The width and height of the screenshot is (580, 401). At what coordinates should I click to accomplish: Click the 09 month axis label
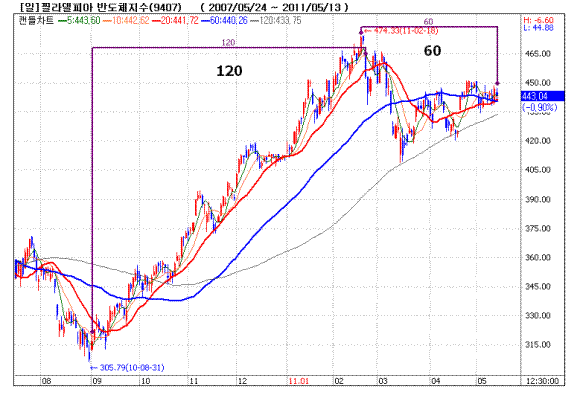97,381
